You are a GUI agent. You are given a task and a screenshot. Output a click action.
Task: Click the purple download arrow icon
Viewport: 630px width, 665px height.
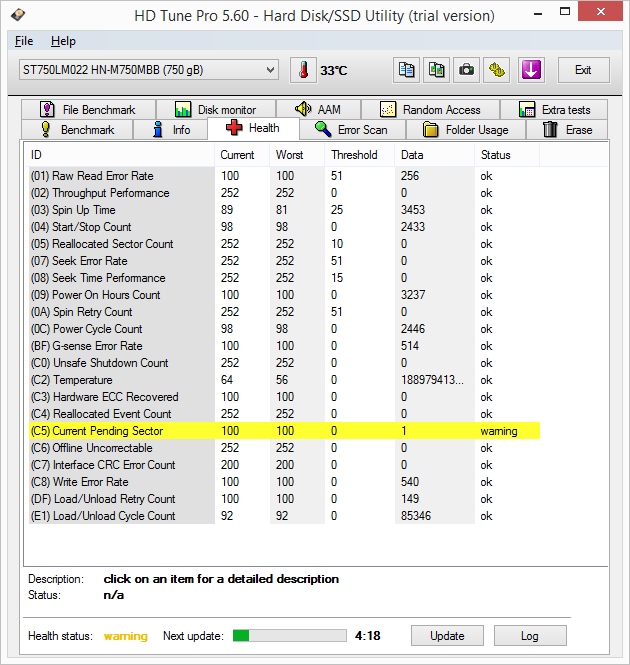click(x=531, y=70)
